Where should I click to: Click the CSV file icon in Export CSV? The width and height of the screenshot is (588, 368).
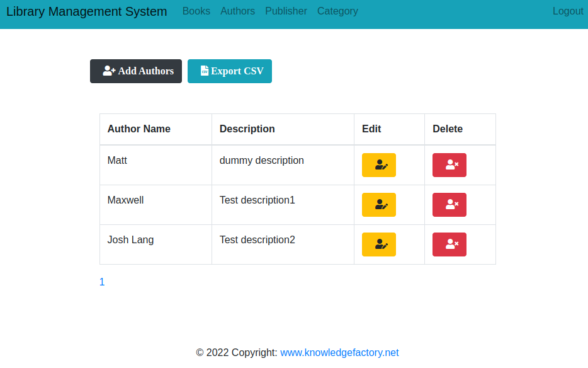pos(205,71)
